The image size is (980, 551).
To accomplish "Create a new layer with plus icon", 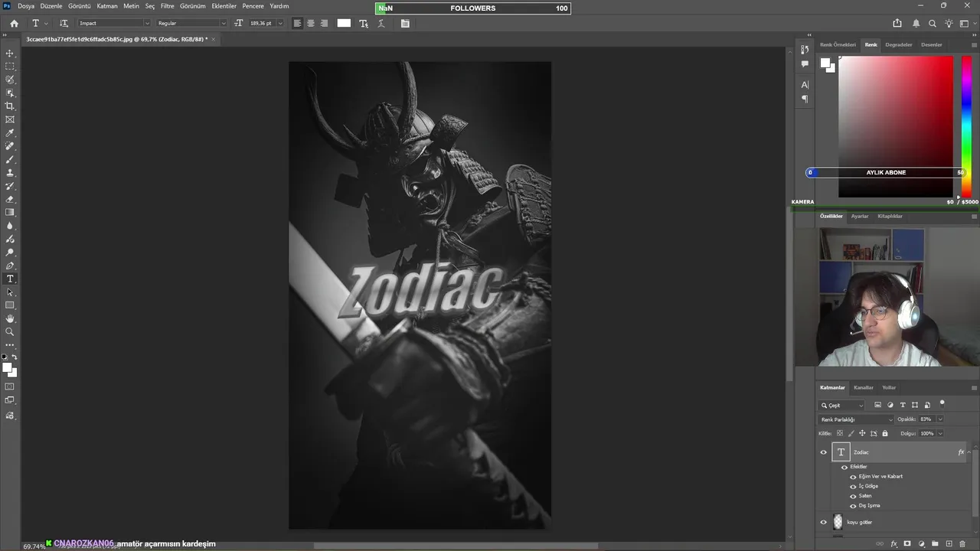I will (x=949, y=543).
